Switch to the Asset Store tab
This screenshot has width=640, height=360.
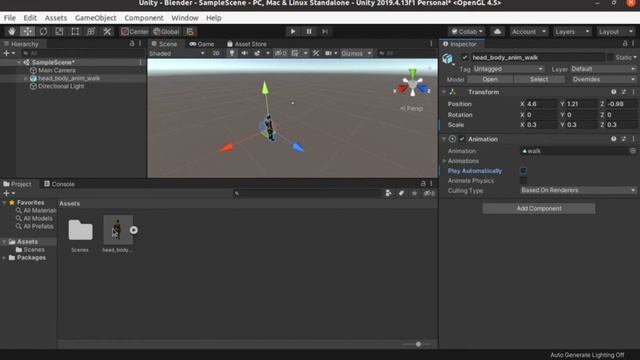point(247,44)
